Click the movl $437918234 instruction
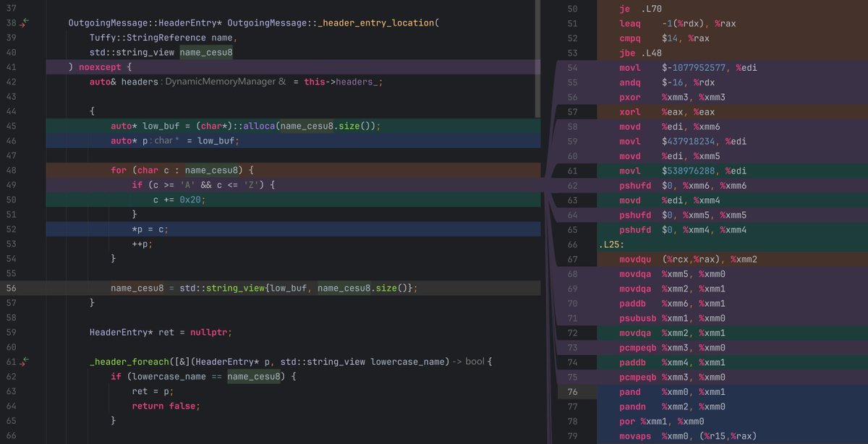 pos(683,142)
